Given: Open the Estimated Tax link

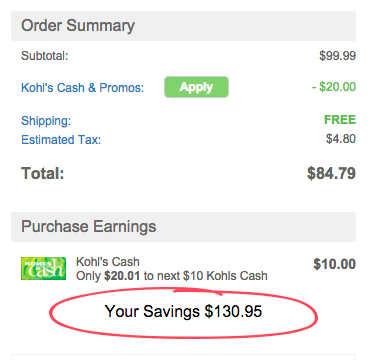Looking at the screenshot, I should coord(61,140).
